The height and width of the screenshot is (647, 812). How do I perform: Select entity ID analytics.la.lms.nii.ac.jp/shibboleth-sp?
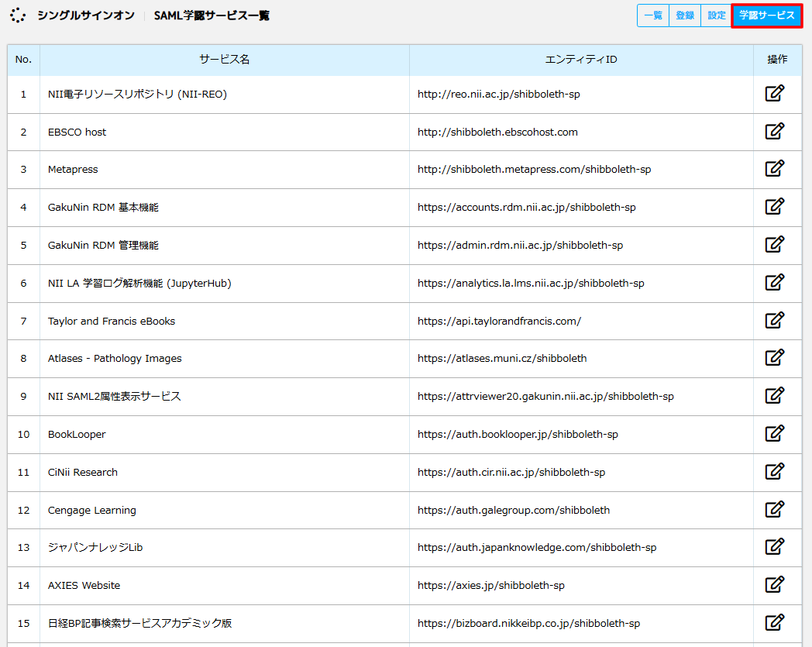point(531,284)
